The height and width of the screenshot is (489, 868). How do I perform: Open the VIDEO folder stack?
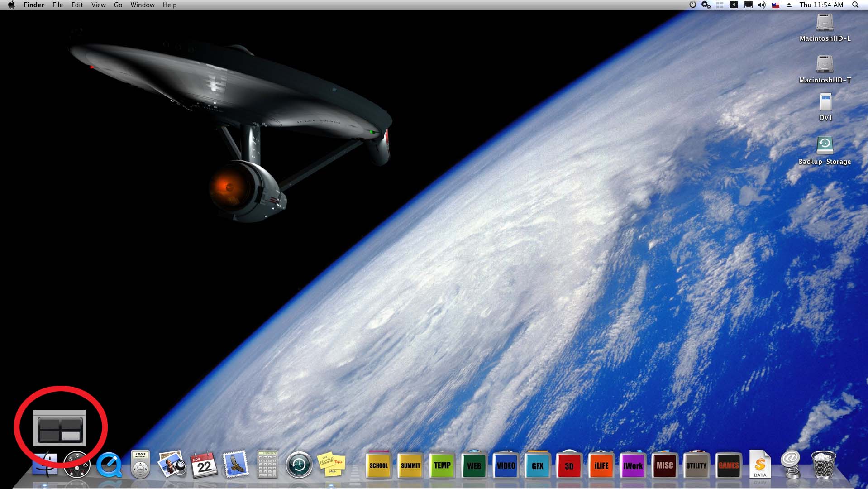coord(506,465)
